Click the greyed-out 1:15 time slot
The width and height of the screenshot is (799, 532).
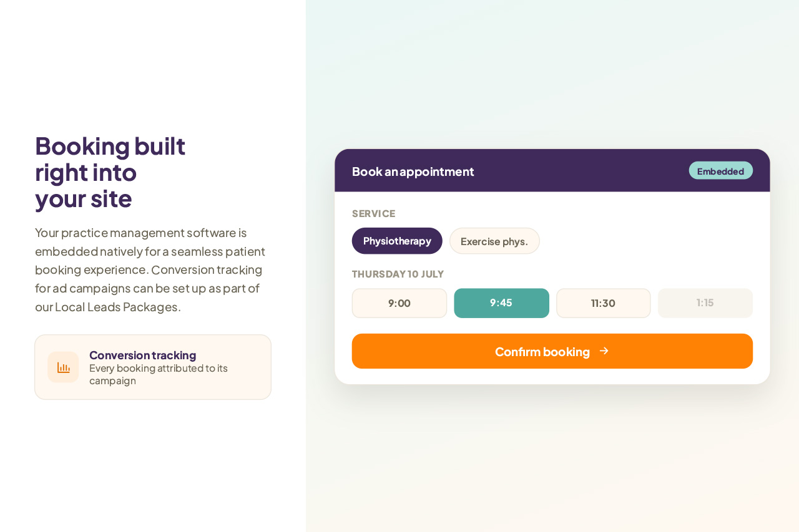(x=705, y=303)
